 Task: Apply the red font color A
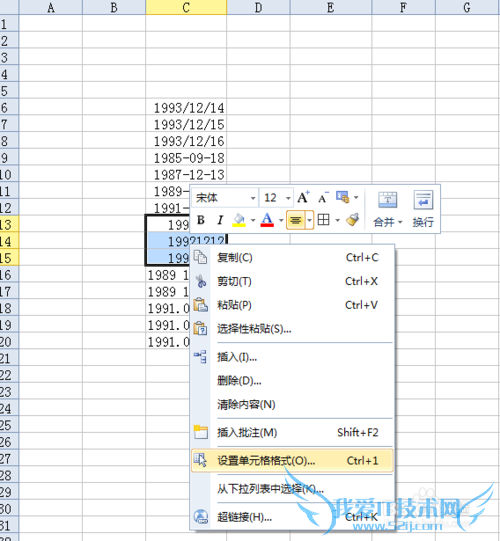click(x=267, y=220)
